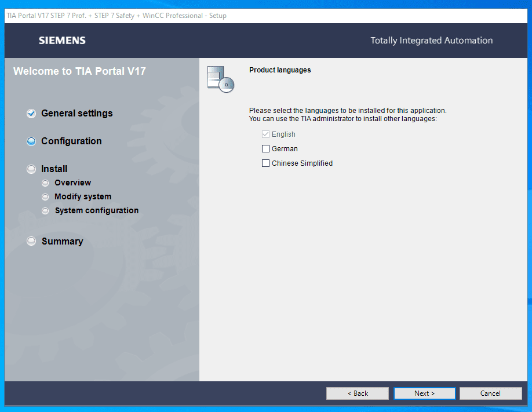Click the Modify system sub-step circle
This screenshot has height=412, width=532.
[45, 197]
